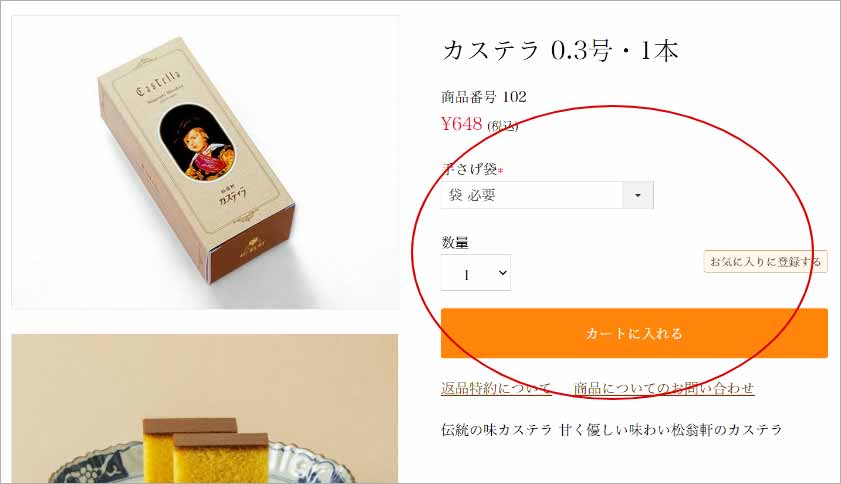Viewport: 841px width, 484px height.
Task: Click the Castella box product photo
Action: click(205, 163)
